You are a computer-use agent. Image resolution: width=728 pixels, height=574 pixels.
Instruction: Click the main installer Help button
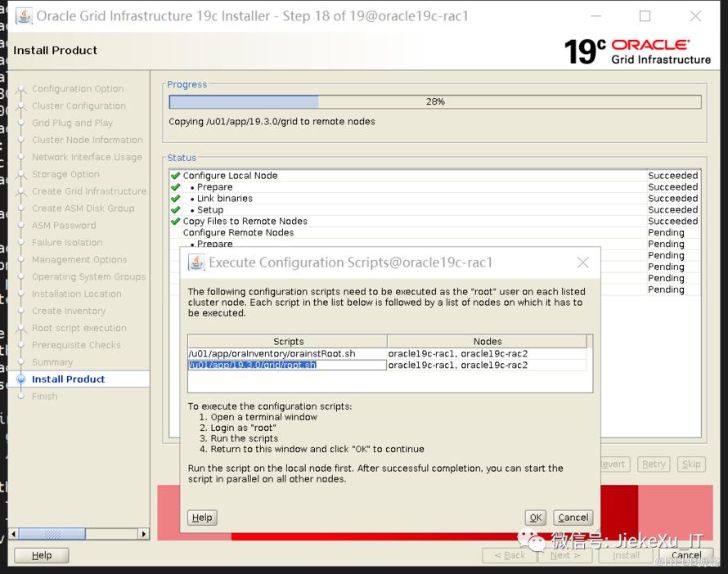(42, 555)
